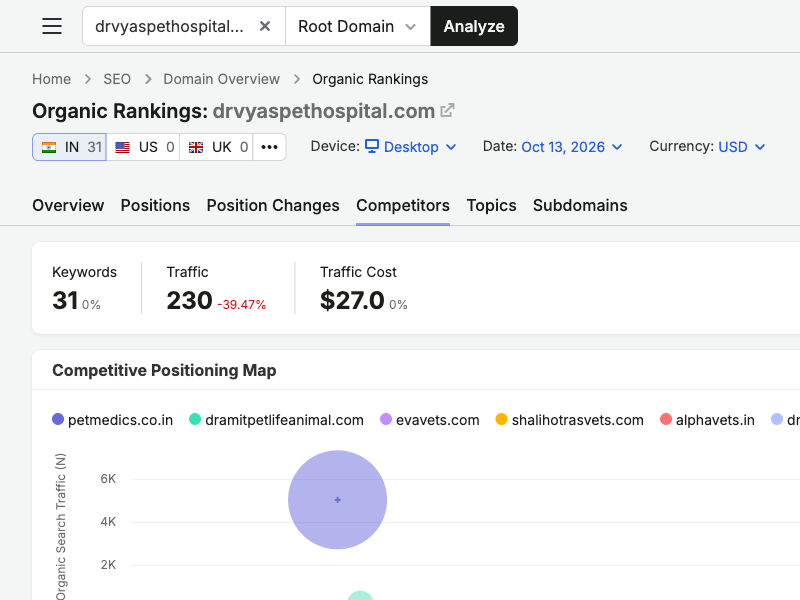Click the large purple bubble on the chart

click(337, 499)
